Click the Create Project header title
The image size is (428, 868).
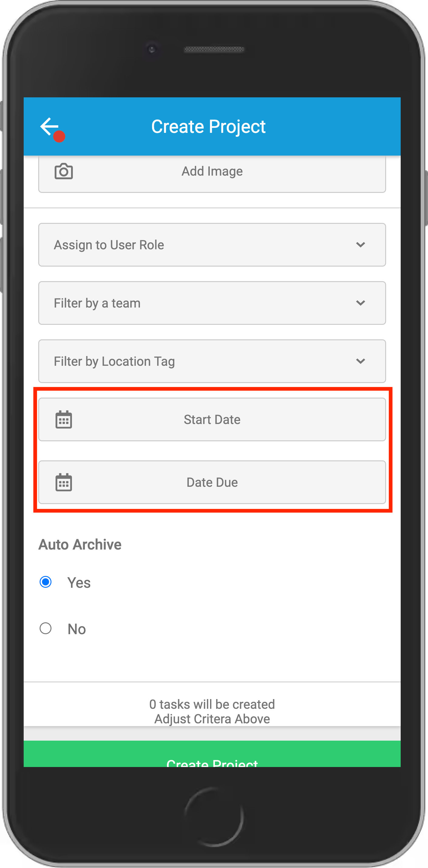tap(209, 127)
